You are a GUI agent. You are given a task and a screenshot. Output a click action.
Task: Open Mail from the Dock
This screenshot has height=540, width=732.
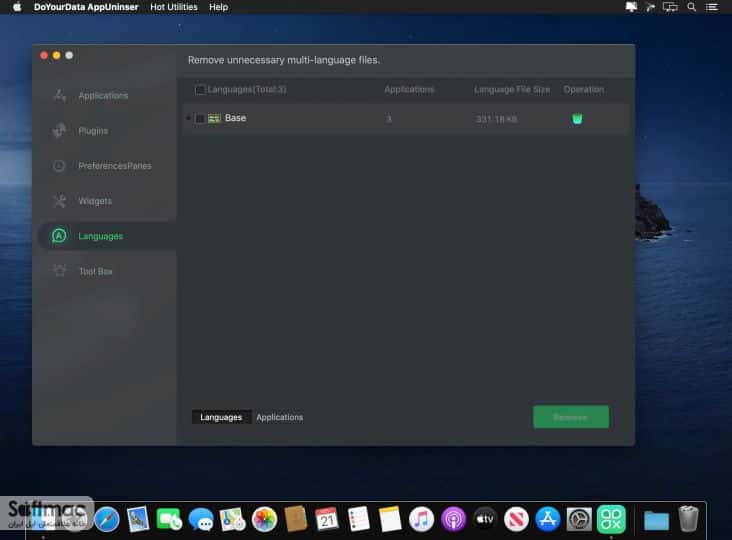point(138,519)
